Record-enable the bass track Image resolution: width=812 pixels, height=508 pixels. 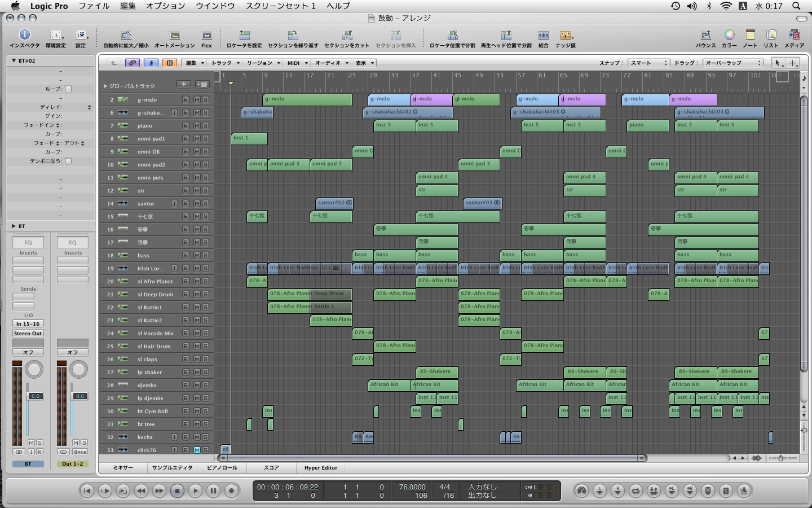coord(186,256)
